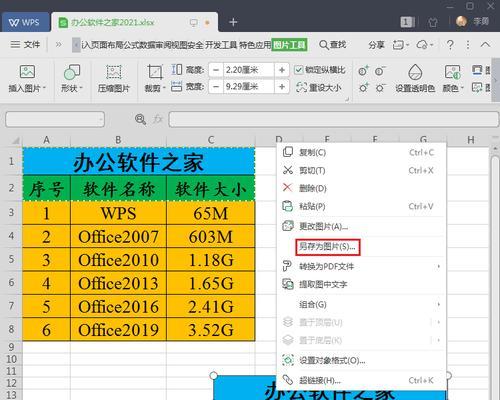Open the Name Box dropdown arrow
The width and height of the screenshot is (500, 400).
pyautogui.click(x=100, y=119)
